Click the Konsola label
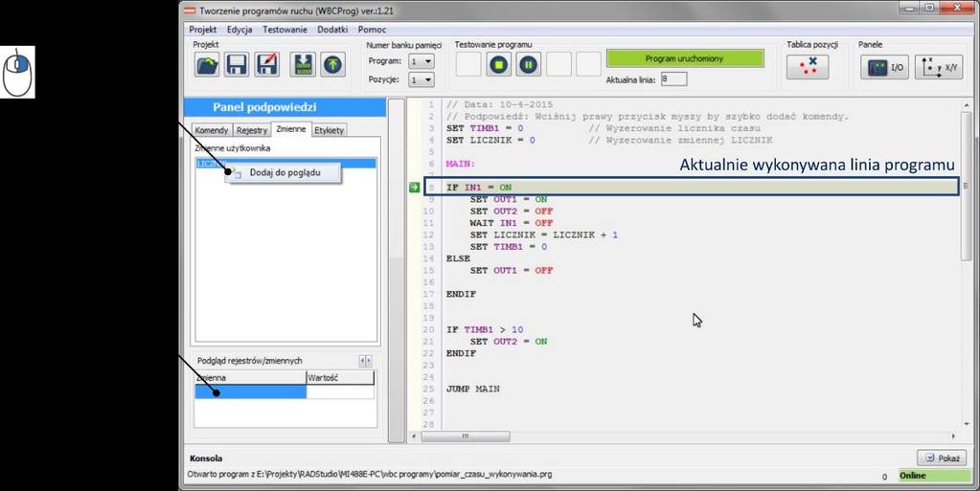 click(206, 458)
